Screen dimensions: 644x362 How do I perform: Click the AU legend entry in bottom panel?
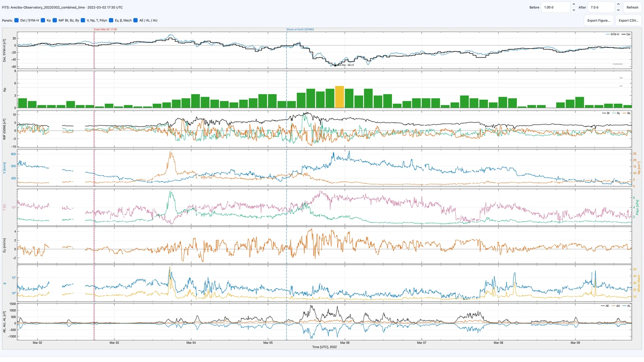pos(616,306)
